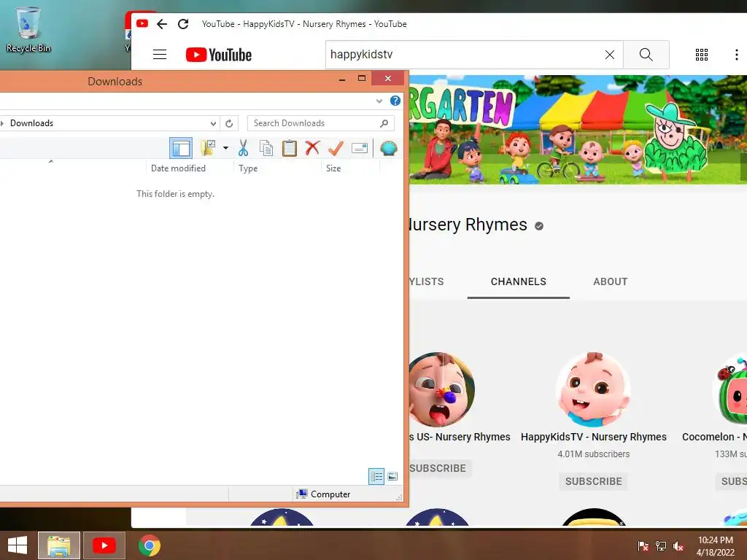
Task: Sort by Type column header
Action: (248, 168)
